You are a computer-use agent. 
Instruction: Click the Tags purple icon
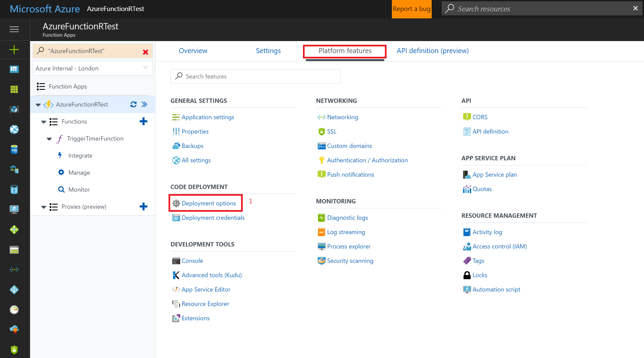click(x=467, y=261)
